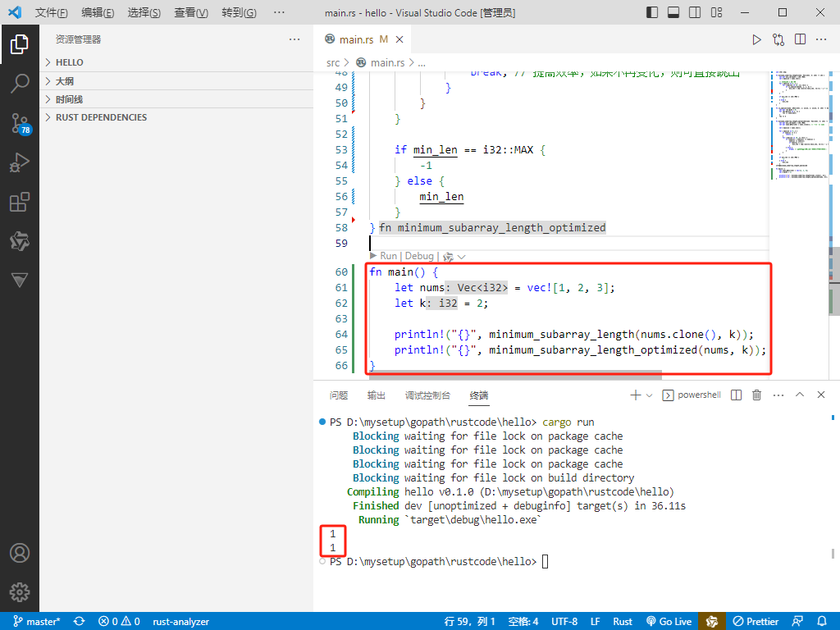Expand the HELLO folder section
840x630 pixels.
tap(69, 62)
